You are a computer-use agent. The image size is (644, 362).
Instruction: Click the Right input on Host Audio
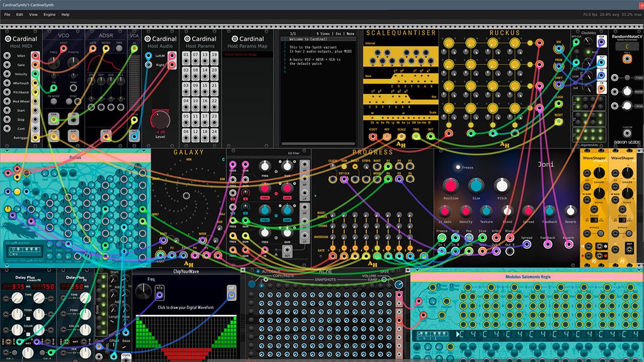[149, 65]
